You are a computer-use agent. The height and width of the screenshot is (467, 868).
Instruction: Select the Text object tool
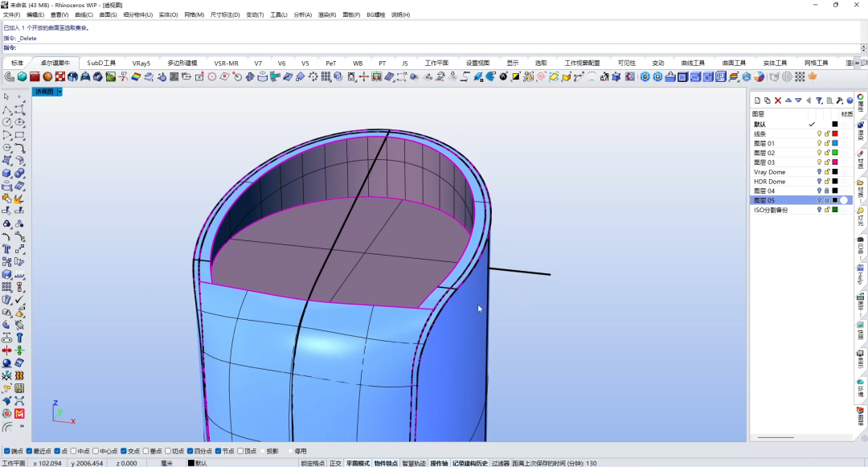click(x=6, y=249)
